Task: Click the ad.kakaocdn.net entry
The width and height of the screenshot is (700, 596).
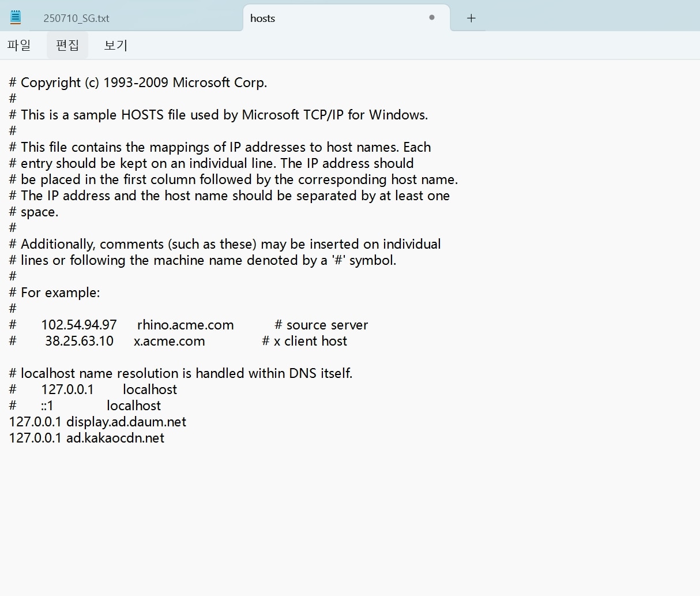Action: point(87,438)
